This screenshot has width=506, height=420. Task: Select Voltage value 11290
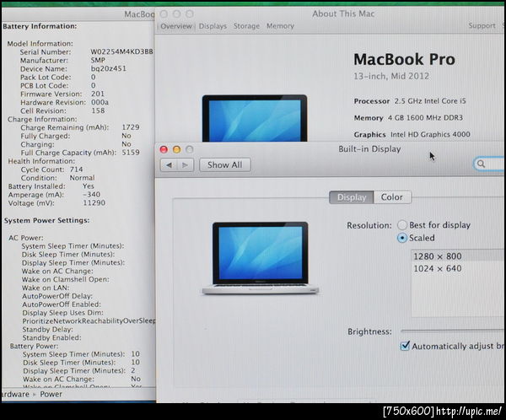coord(94,203)
